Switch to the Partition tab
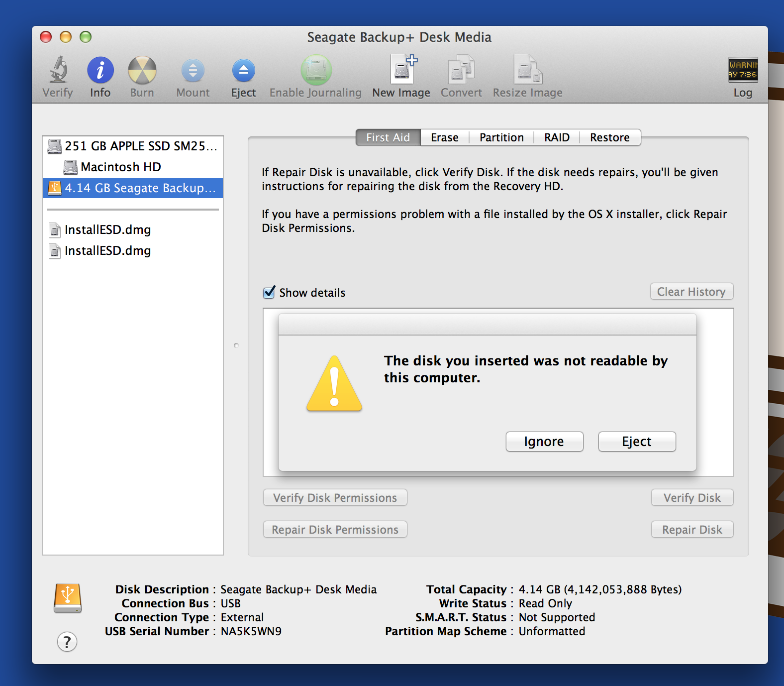This screenshot has width=784, height=686. tap(501, 137)
